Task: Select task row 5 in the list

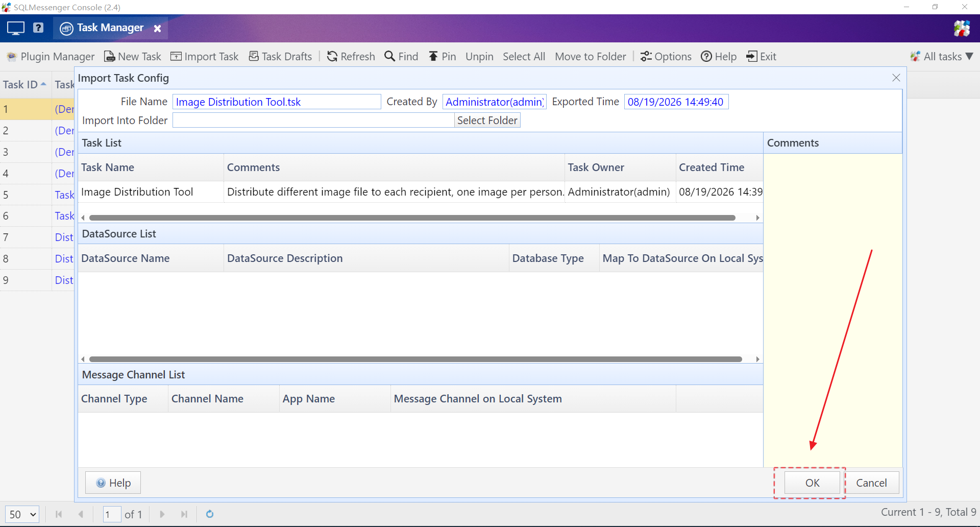Action: tap(37, 195)
